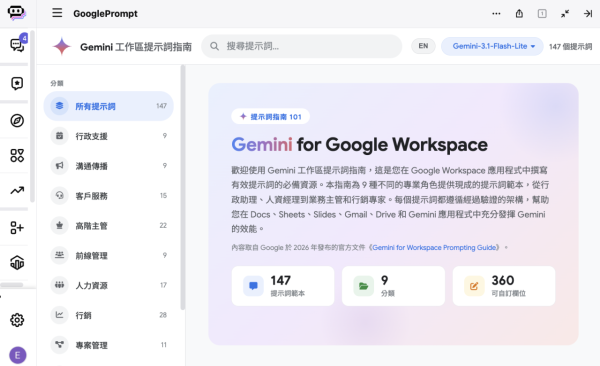
Task: Select the 高階主管 category
Action: (x=109, y=225)
